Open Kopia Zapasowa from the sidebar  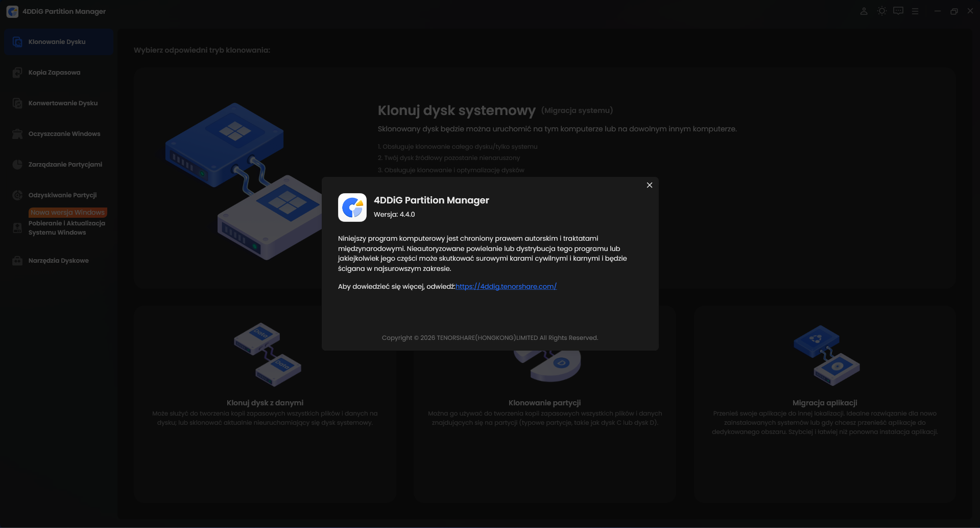coord(59,73)
